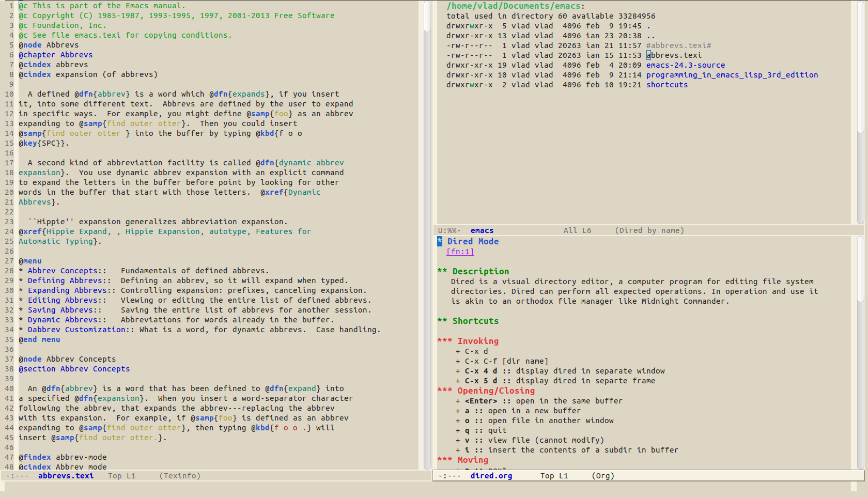
Task: Open Editing Abbrevs menu entry
Action: pyautogui.click(x=63, y=300)
